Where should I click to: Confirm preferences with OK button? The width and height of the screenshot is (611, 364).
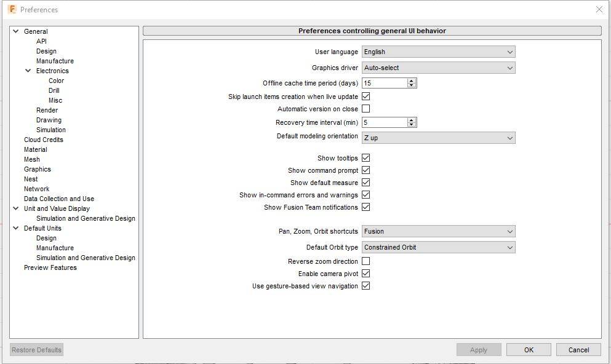[529, 350]
